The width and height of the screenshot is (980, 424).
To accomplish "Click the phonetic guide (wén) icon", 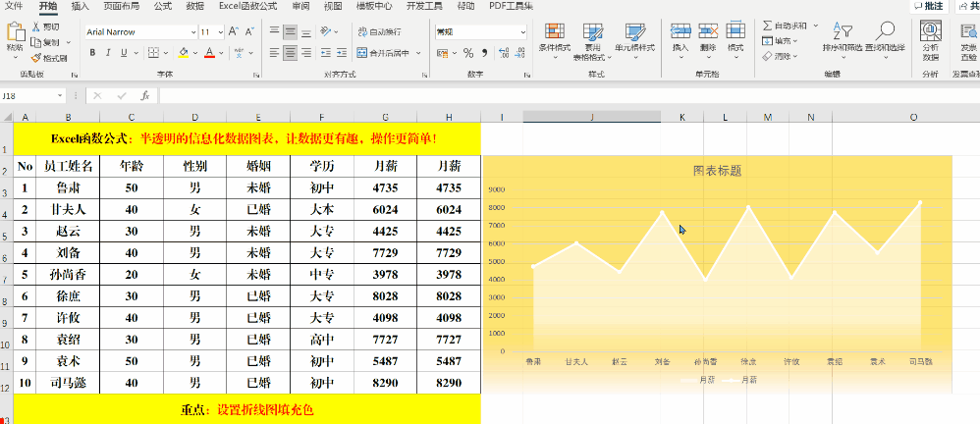I will point(240,52).
